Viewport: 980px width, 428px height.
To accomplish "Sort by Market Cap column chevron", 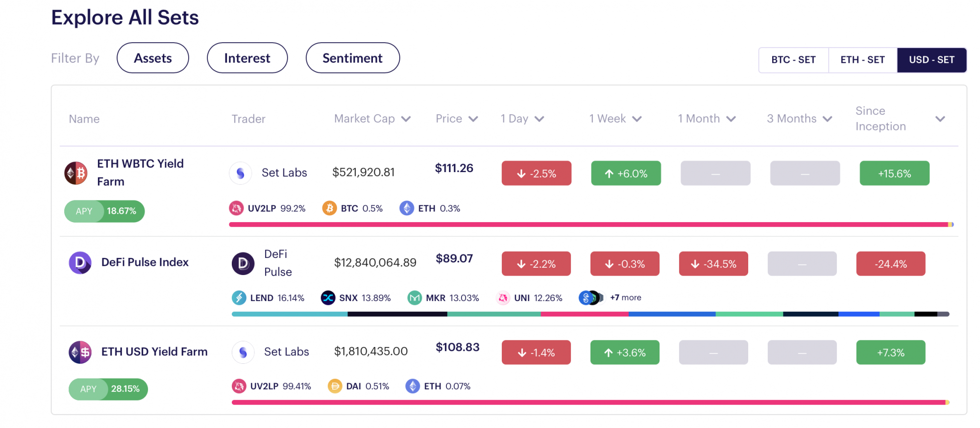I will coord(406,119).
